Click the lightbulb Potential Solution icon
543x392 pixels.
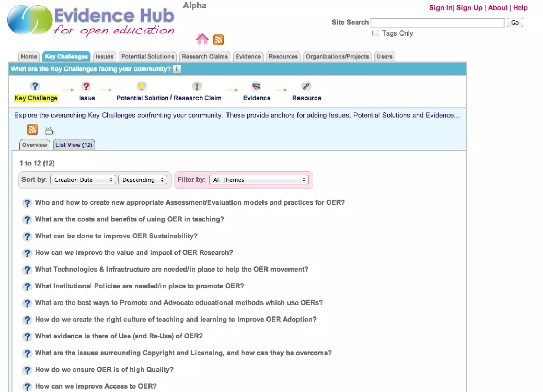click(x=142, y=86)
